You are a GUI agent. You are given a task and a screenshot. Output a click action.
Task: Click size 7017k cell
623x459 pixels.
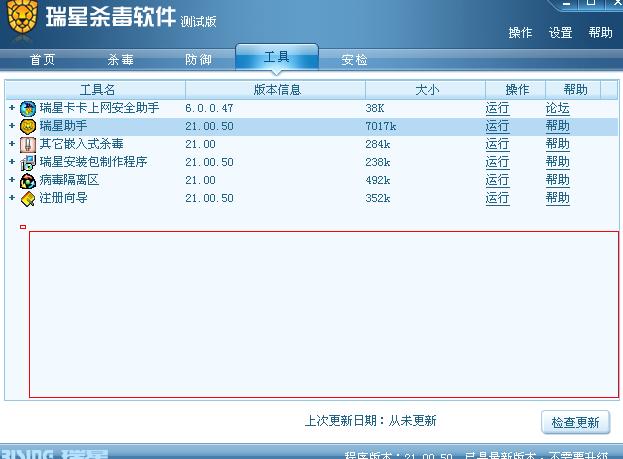[381, 126]
